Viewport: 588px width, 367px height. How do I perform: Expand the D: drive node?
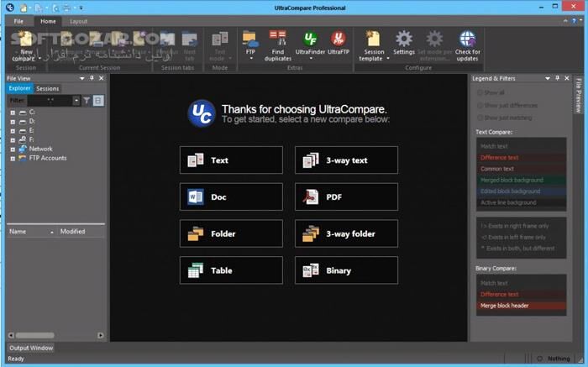coord(13,122)
